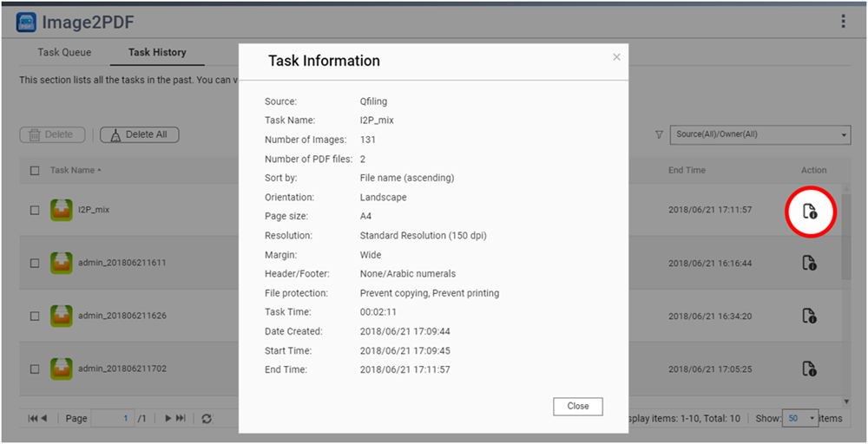Click the Image2PDF app logo
Viewport: 868px width, 444px height.
coord(26,22)
